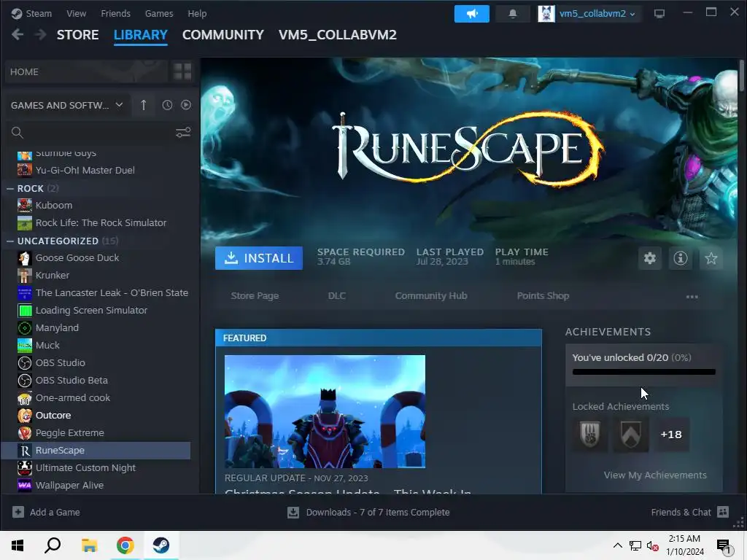
Task: Open Windows Start menu
Action: pyautogui.click(x=18, y=545)
